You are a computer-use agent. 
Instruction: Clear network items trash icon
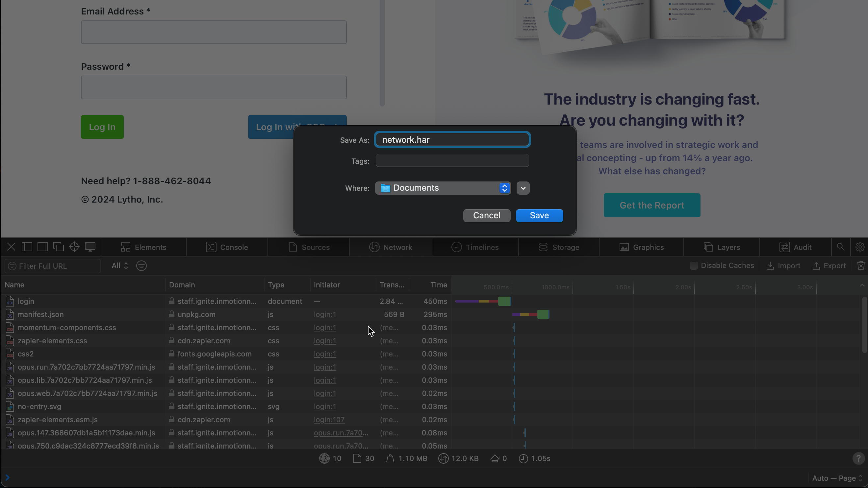coord(861,266)
